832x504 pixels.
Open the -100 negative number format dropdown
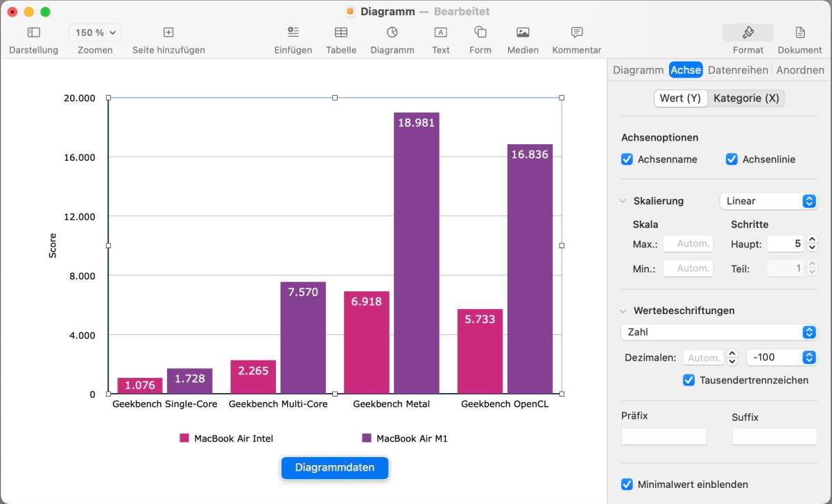click(x=781, y=358)
